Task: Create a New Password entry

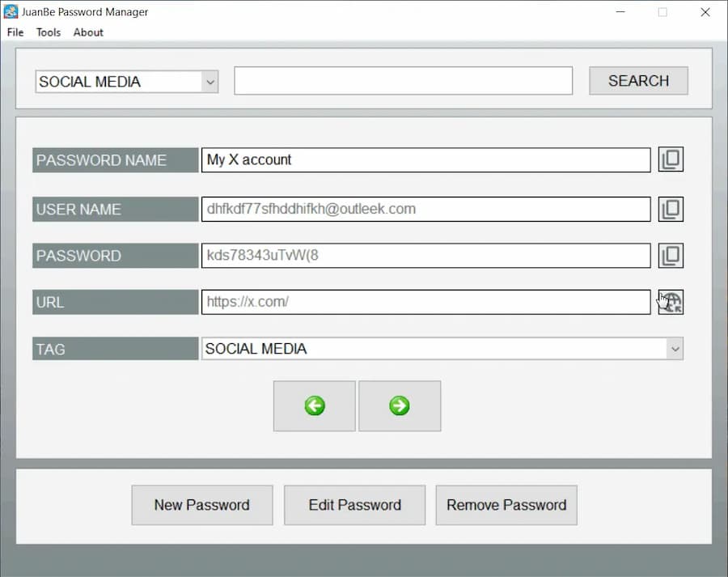Action: 202,505
